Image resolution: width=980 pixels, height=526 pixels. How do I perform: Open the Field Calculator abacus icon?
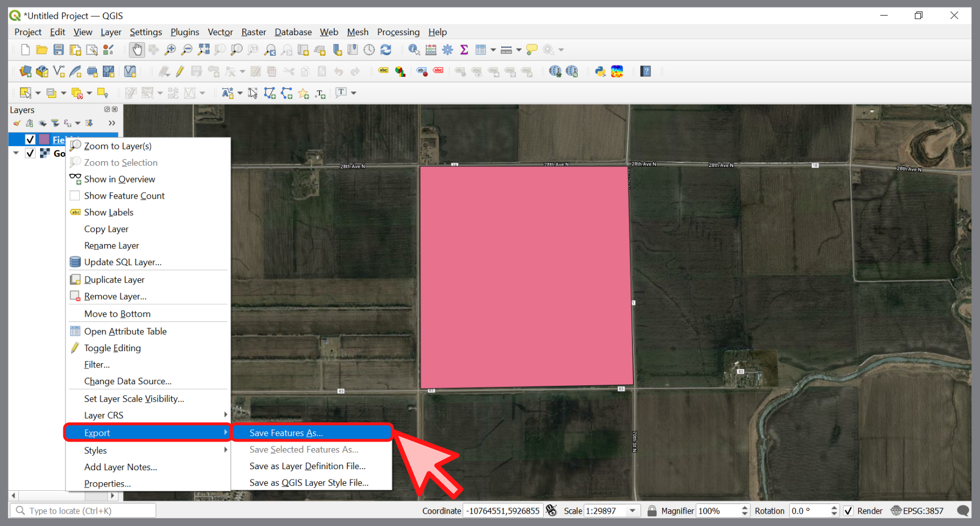(431, 49)
